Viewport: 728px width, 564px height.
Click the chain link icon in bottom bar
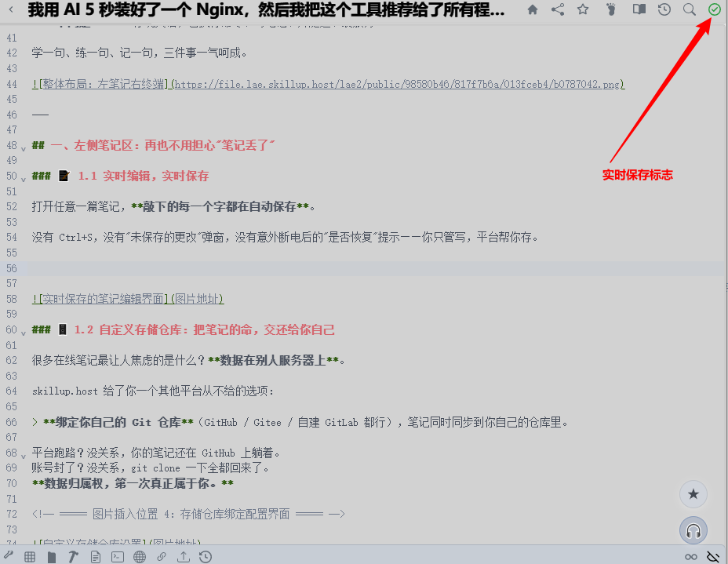pyautogui.click(x=161, y=557)
